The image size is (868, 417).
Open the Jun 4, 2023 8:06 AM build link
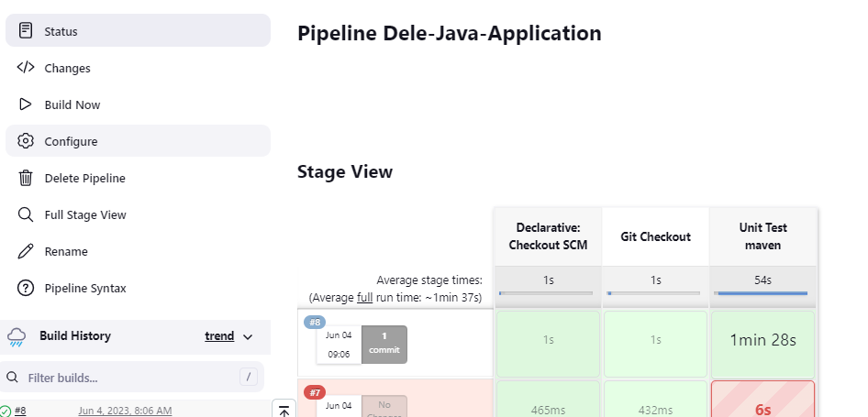coord(125,411)
